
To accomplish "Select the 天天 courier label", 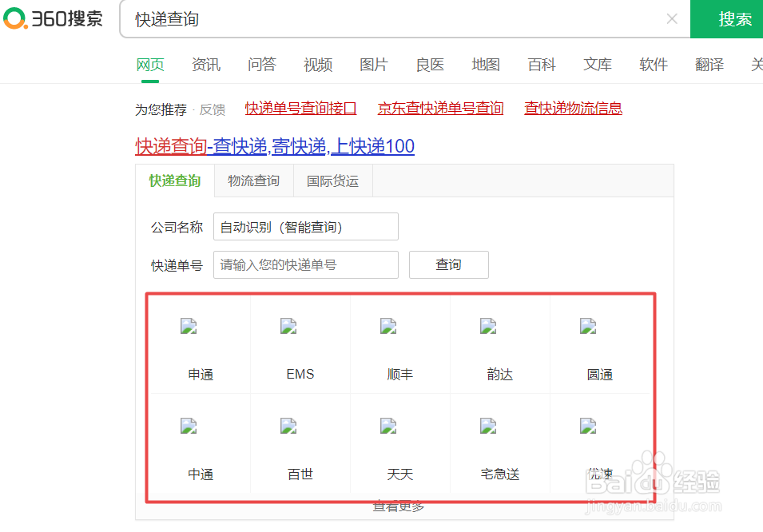I will pos(400,474).
